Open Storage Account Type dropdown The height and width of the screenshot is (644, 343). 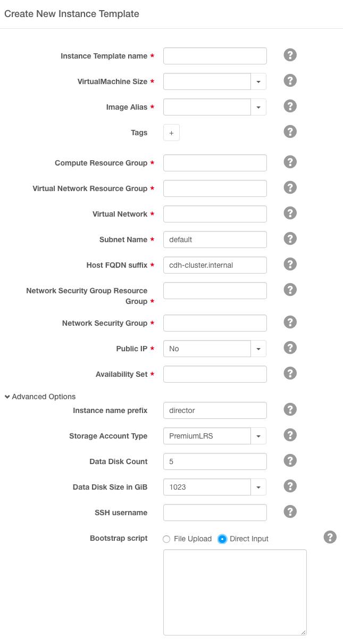[x=258, y=436]
